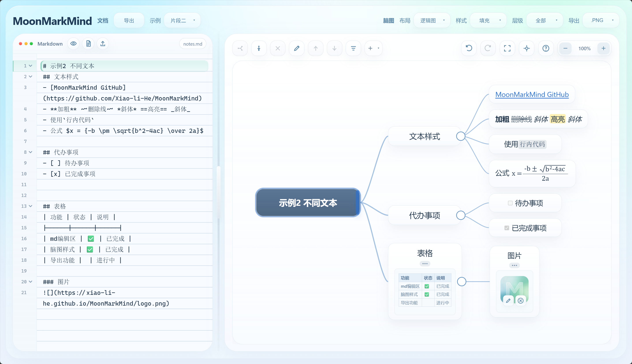The height and width of the screenshot is (364, 632).
Task: Remove the logo image with circled X
Action: click(x=520, y=301)
